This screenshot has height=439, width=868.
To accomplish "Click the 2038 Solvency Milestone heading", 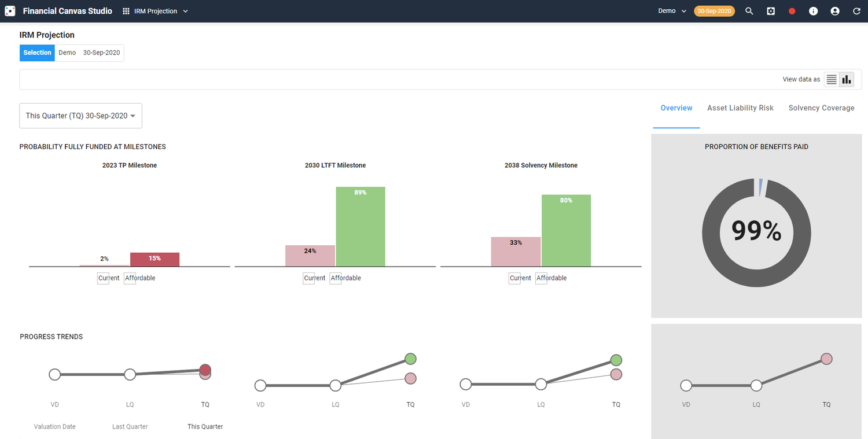I will (x=541, y=165).
